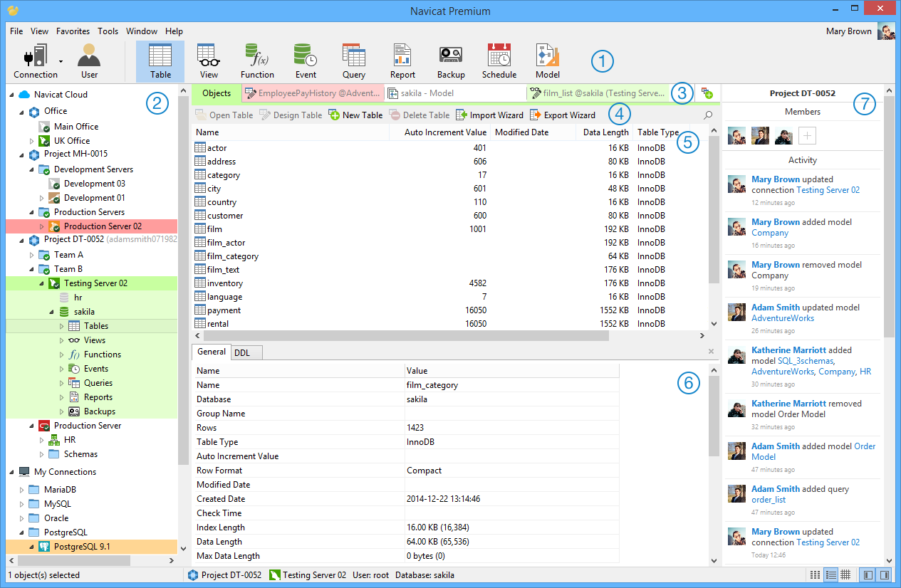Open the Window menu

[x=142, y=31]
